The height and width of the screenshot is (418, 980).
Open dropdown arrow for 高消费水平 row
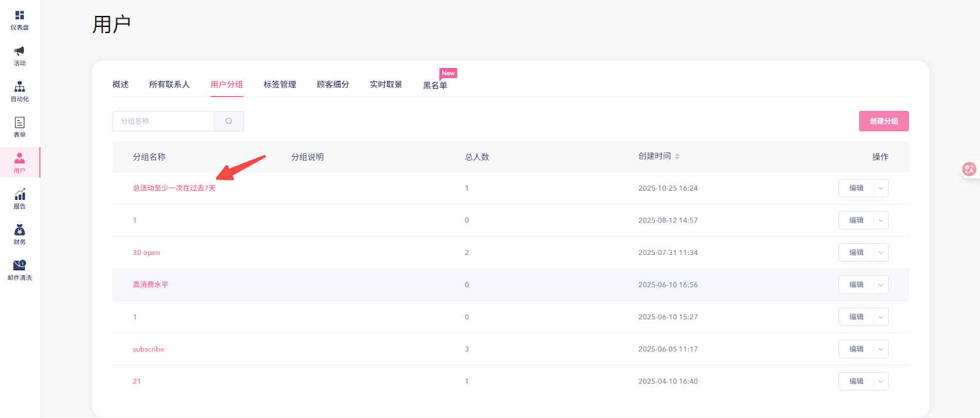tap(881, 285)
